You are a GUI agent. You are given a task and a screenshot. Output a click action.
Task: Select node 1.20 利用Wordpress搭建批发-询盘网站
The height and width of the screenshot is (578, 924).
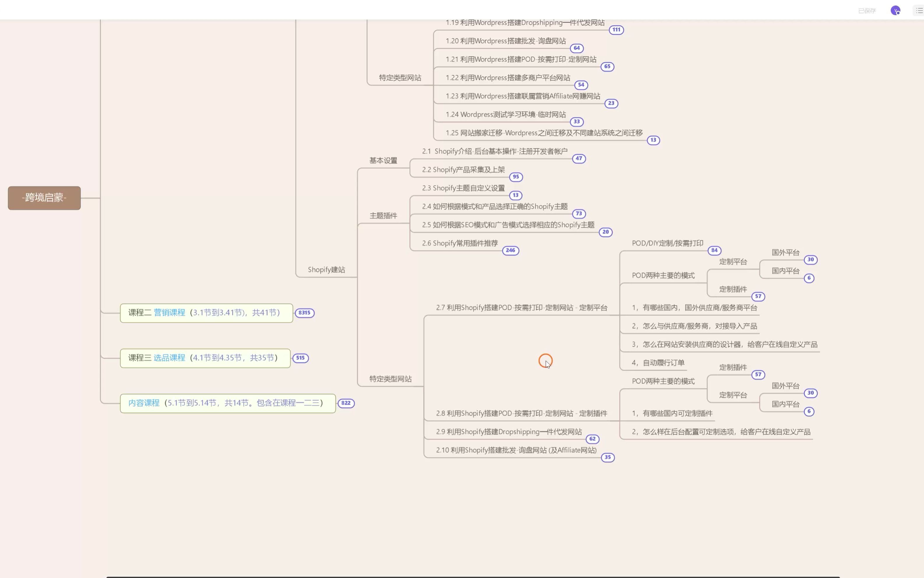pos(506,41)
